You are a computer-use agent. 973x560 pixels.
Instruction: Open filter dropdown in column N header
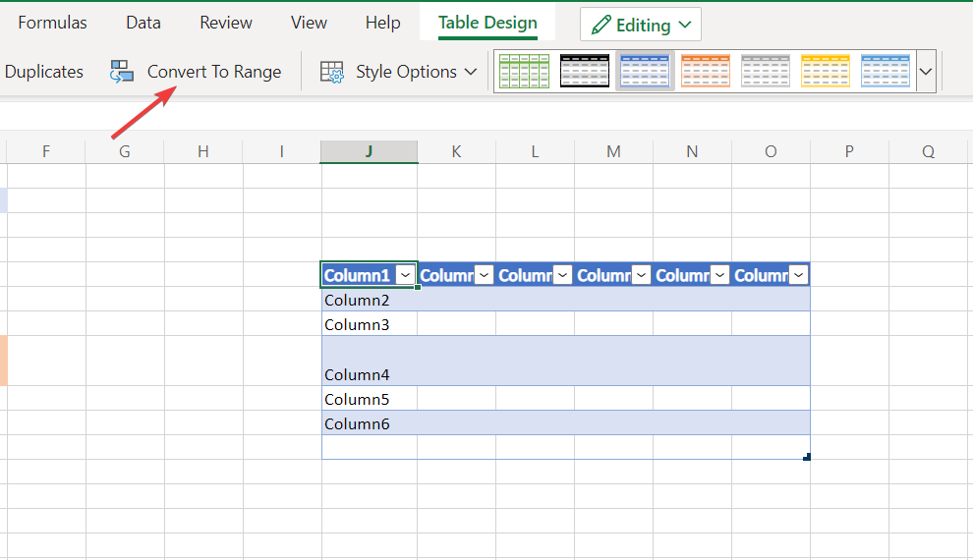(x=719, y=275)
